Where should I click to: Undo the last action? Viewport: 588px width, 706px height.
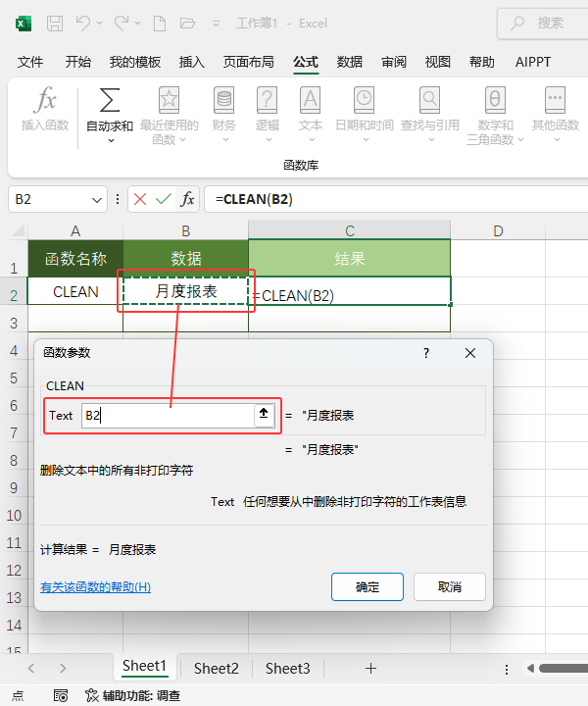(x=82, y=23)
